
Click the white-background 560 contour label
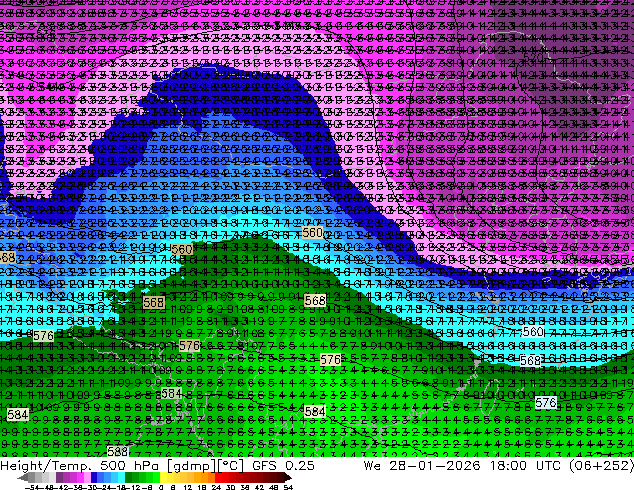(x=533, y=332)
